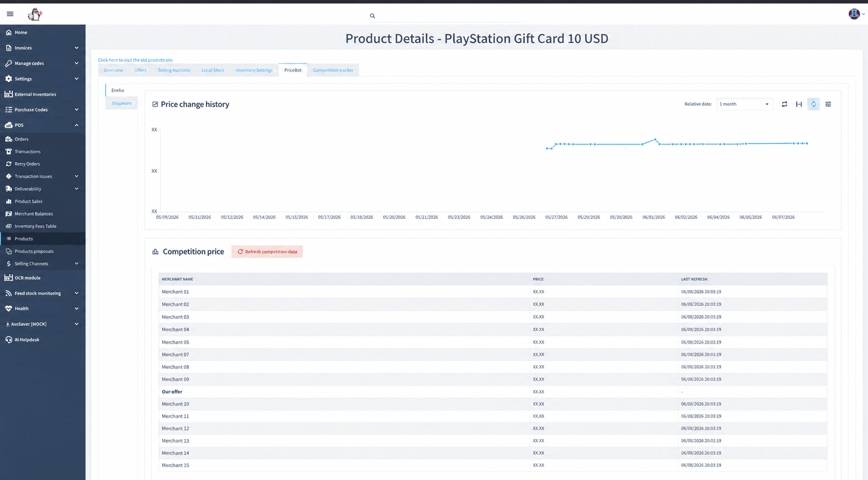Screen dimensions: 868x480
Task: Click the Product Sales bar-chart icon
Action: point(9,201)
